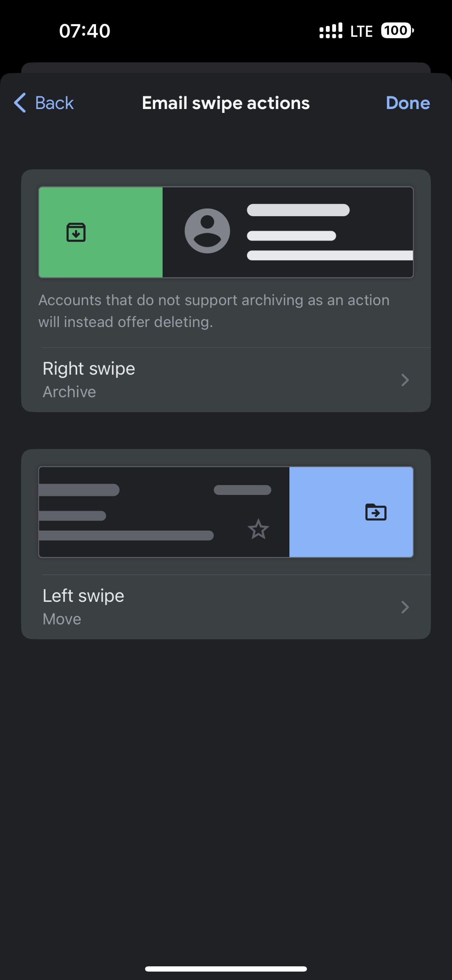Screen dimensions: 452x980
Task: Tap the archive icon in green preview
Action: [x=76, y=232]
